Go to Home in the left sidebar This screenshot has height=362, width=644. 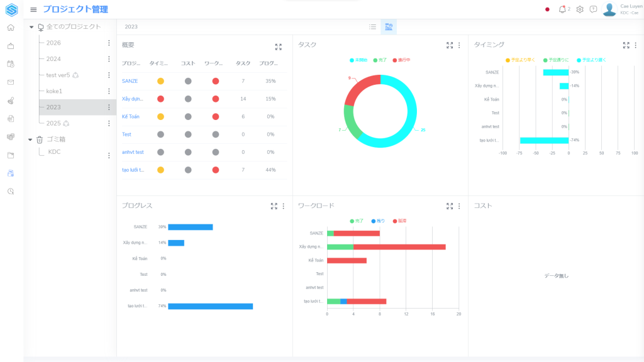coord(11,28)
